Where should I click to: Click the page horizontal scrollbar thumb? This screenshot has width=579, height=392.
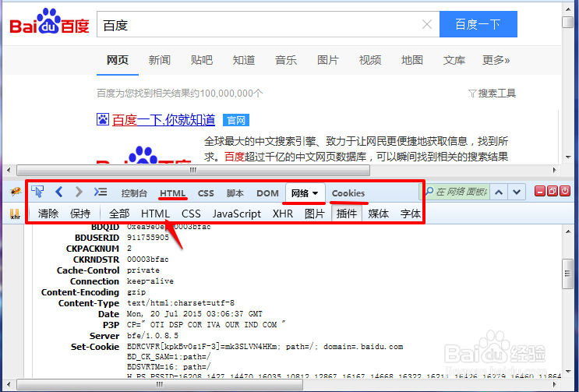click(x=193, y=170)
